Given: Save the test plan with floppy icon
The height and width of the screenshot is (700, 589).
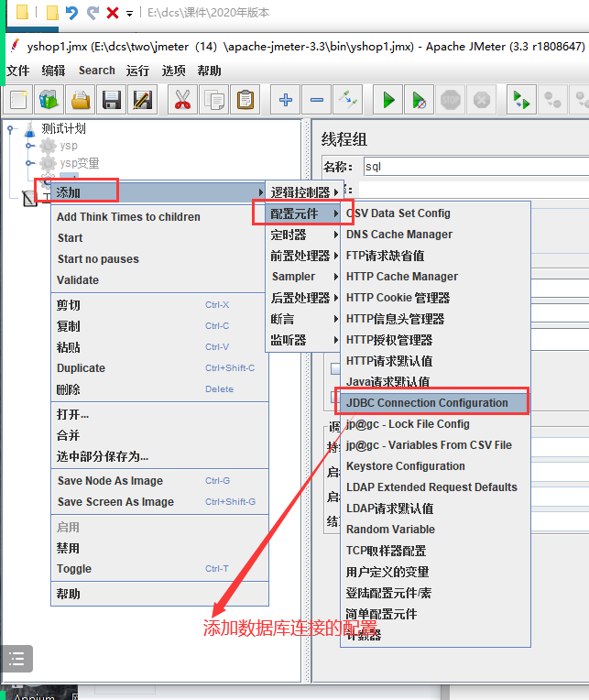Looking at the screenshot, I should (112, 100).
